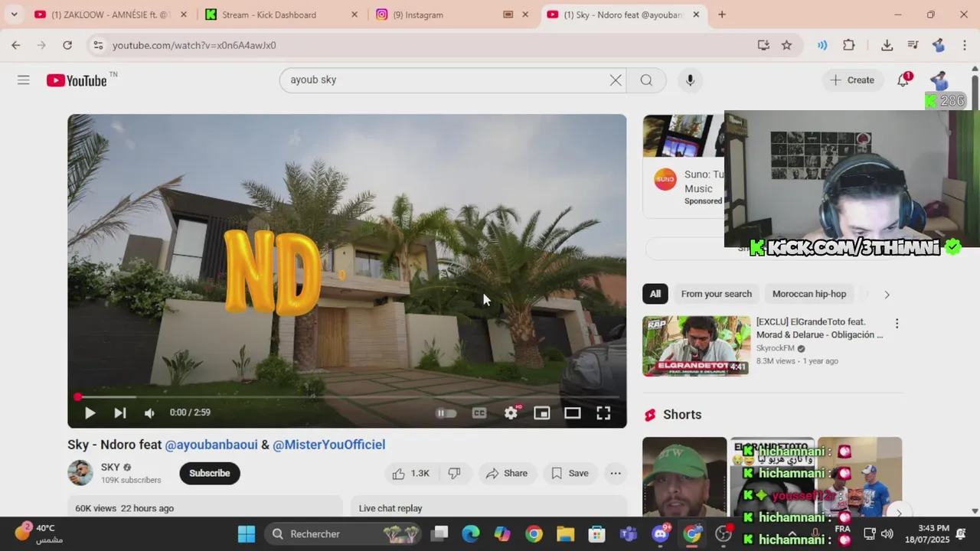Enter full screen video mode
This screenshot has width=980, height=551.
[603, 412]
